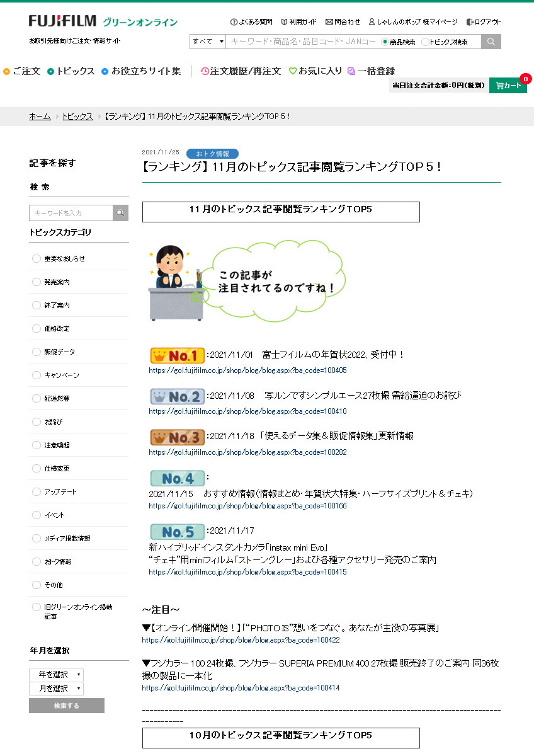Viewport: 534px width, 756px height.
Task: Click the FAQ question mark icon
Action: tap(234, 22)
